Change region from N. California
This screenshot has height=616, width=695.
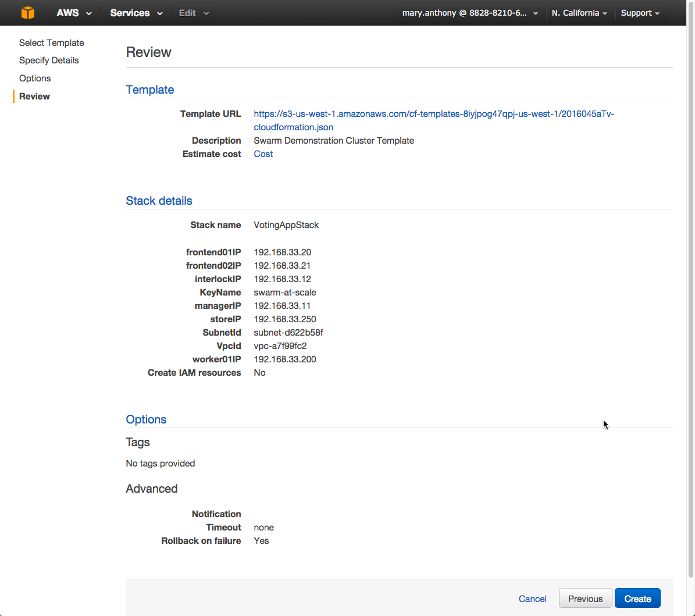point(579,13)
